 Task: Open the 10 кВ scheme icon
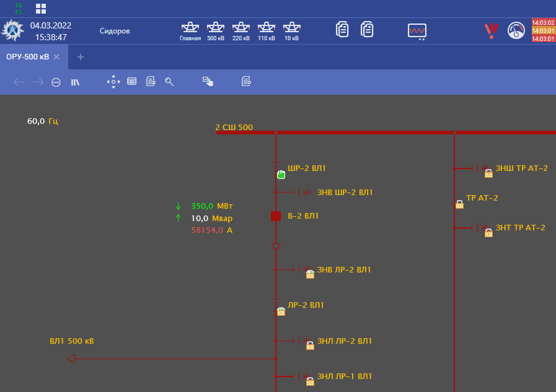click(x=291, y=30)
